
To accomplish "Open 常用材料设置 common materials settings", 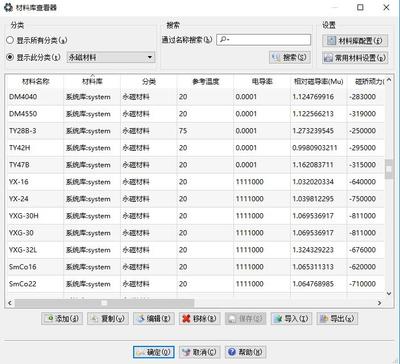I will pos(355,58).
